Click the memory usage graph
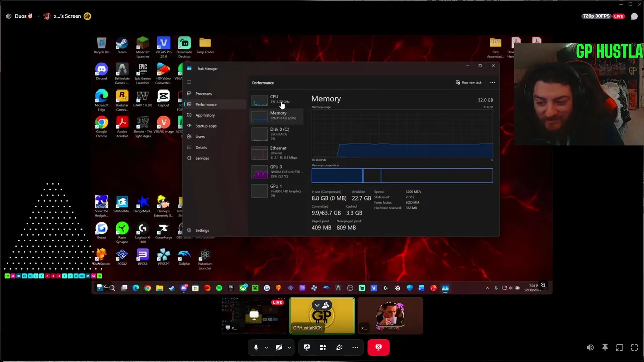The width and height of the screenshot is (644, 362). (402, 133)
